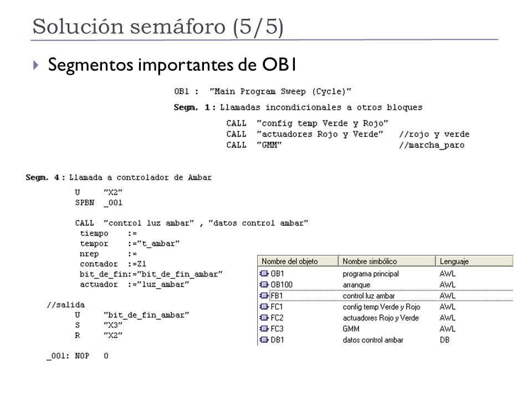Select the 'arranque' symbolic name entry

pos(356,285)
